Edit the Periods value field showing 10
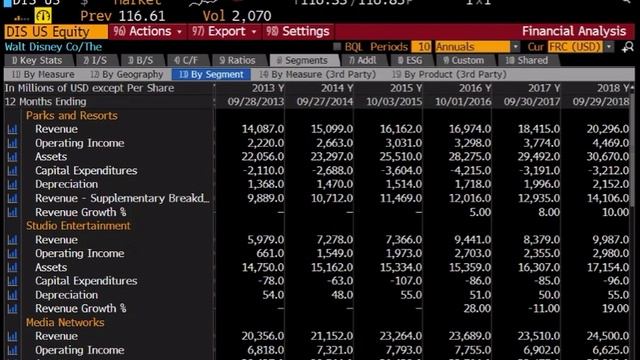The width and height of the screenshot is (640, 360). coord(422,47)
